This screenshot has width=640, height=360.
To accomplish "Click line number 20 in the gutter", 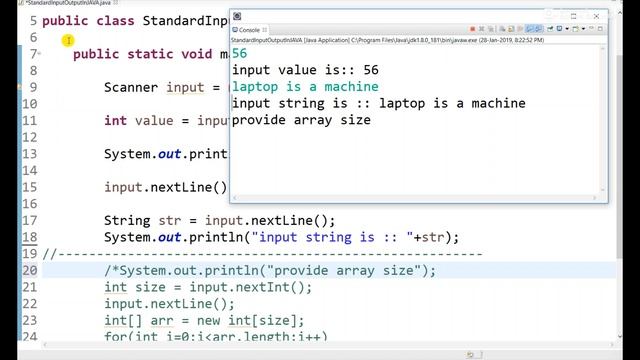I will coord(30,271).
